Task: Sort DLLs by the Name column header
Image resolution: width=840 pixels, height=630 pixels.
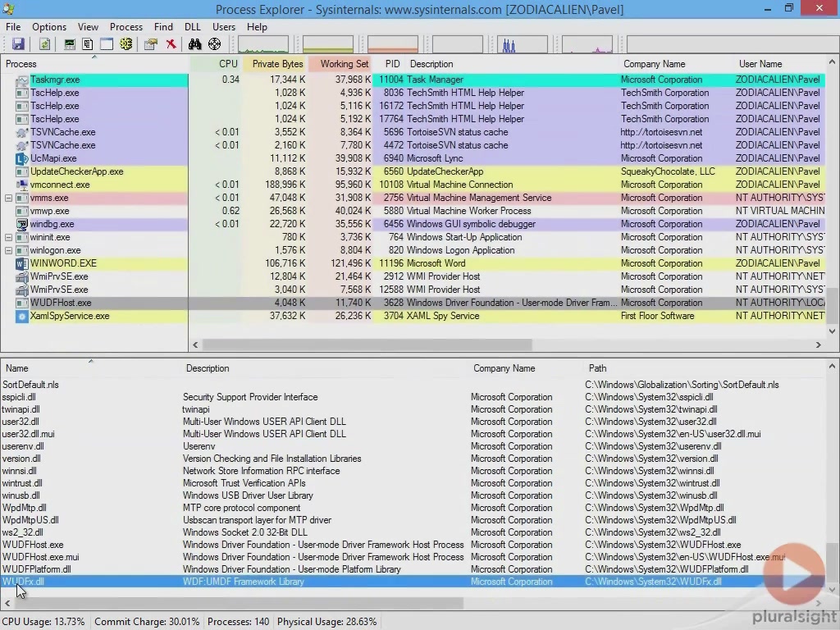Action: coord(91,368)
